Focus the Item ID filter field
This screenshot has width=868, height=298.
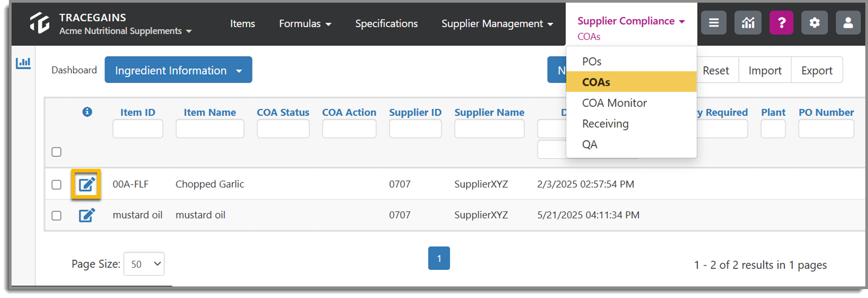pos(138,129)
